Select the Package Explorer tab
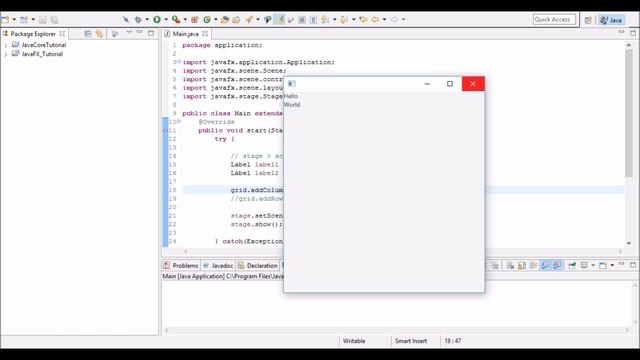This screenshot has width=640, height=360. pos(33,33)
